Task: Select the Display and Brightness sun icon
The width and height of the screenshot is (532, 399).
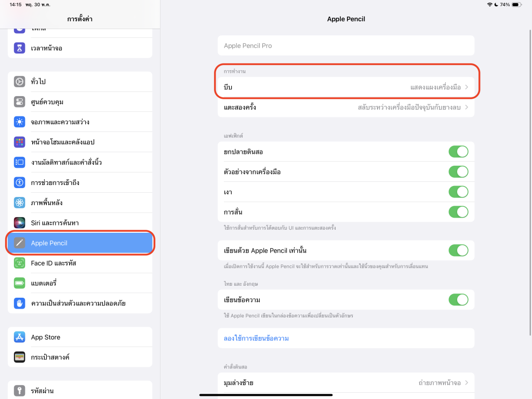Action: (x=20, y=122)
